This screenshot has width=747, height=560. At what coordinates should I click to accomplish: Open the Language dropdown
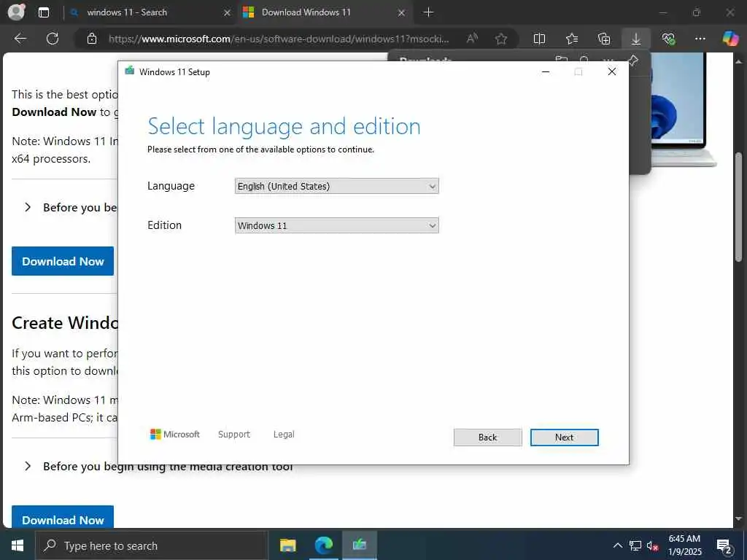tap(336, 186)
